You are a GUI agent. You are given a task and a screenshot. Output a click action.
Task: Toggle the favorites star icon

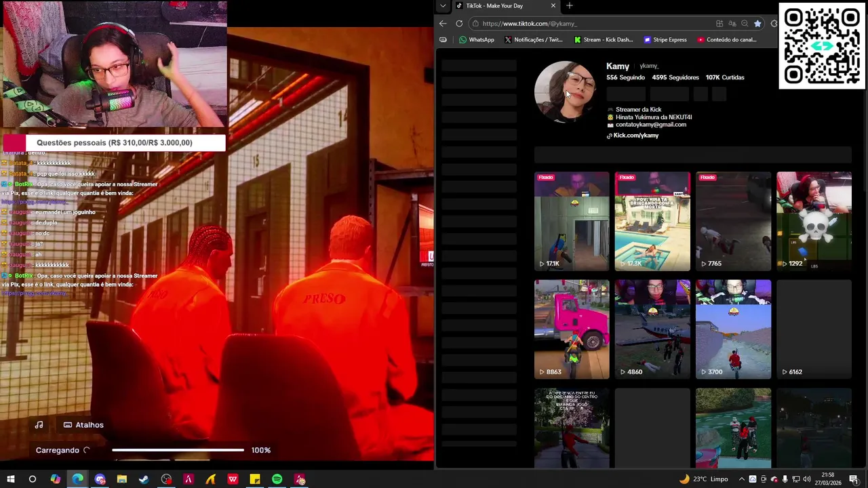pos(757,24)
